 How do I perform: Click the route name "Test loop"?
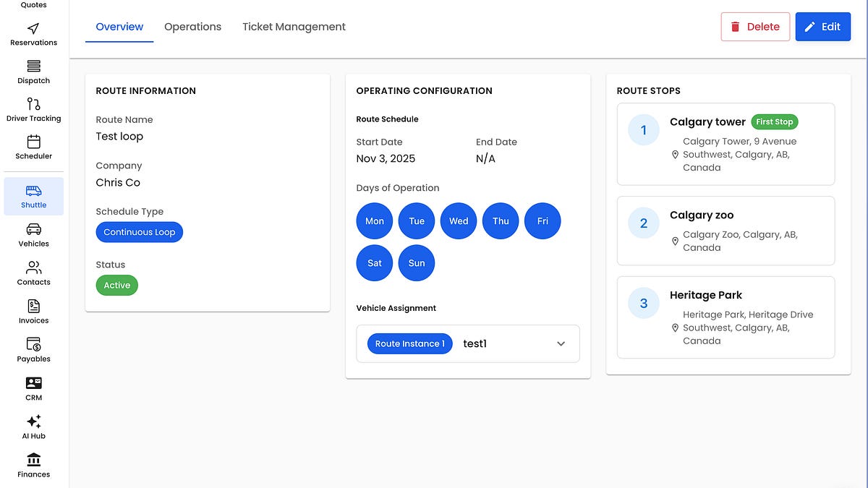tap(119, 137)
